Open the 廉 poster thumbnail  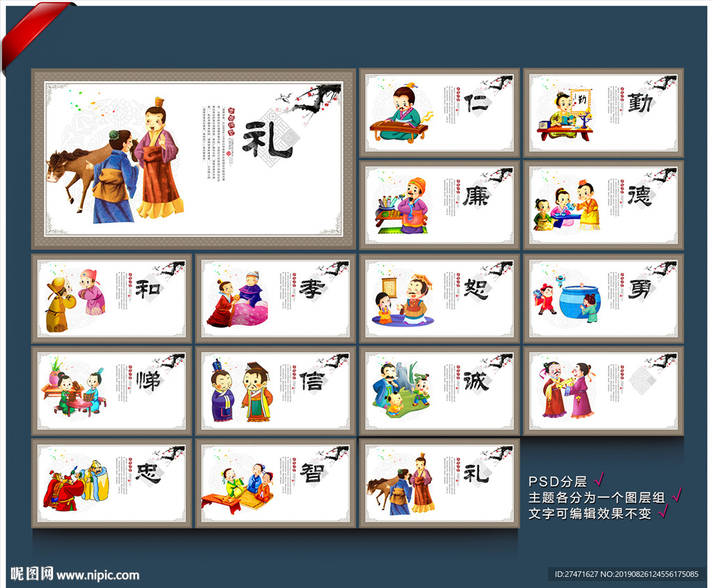click(x=439, y=205)
